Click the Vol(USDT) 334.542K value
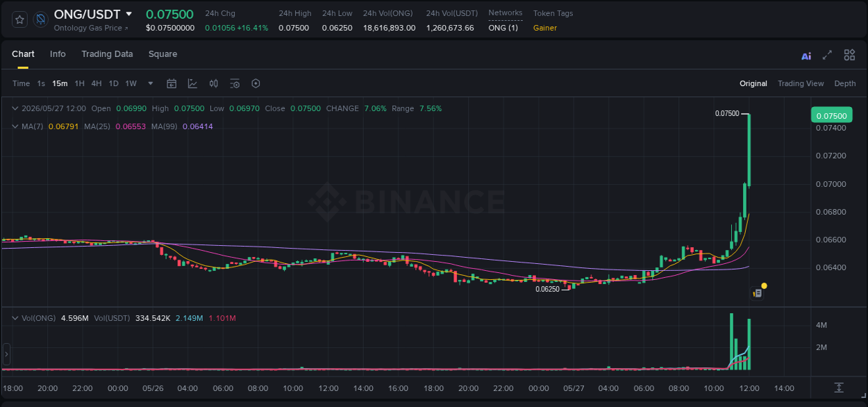This screenshot has width=868, height=407. [x=151, y=318]
